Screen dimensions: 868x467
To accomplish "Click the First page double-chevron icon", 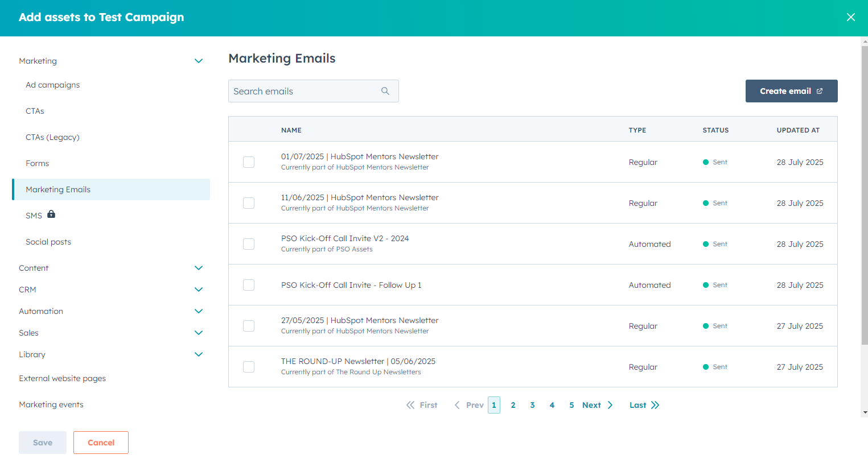I will 410,404.
